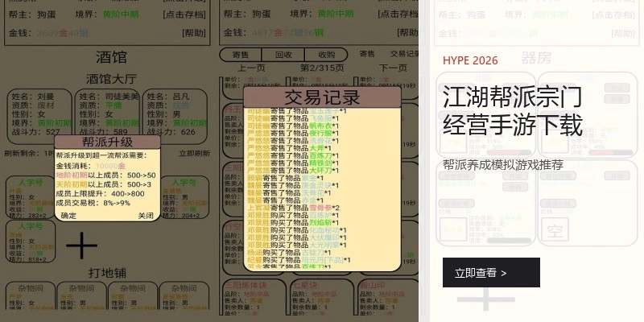Click the headline 江湖帮派宗门经营手游下载

(x=513, y=111)
